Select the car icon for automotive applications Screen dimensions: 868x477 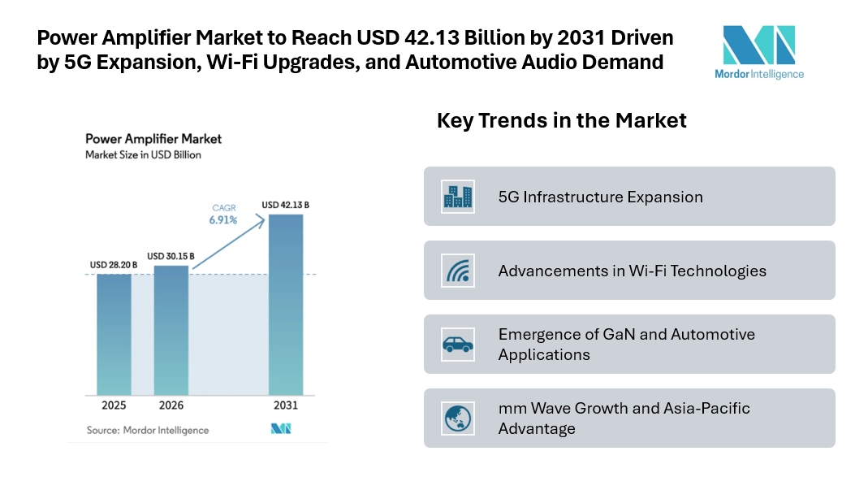459,343
